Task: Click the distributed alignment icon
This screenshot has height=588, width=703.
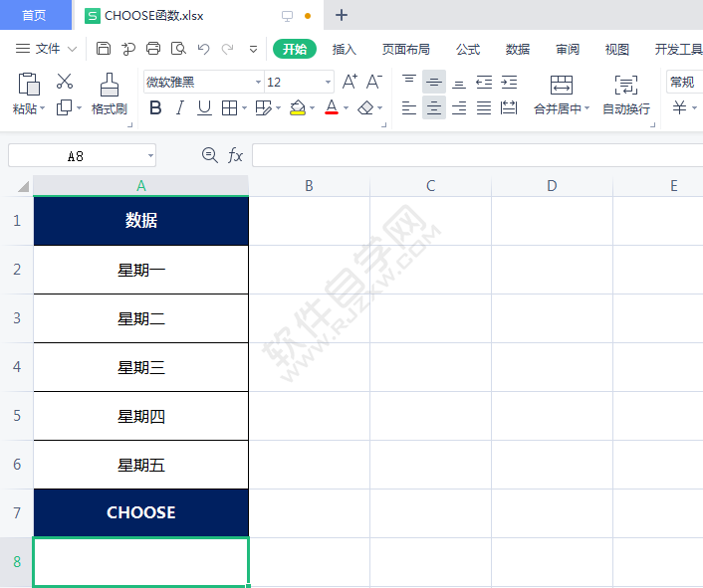Action: pyautogui.click(x=509, y=107)
